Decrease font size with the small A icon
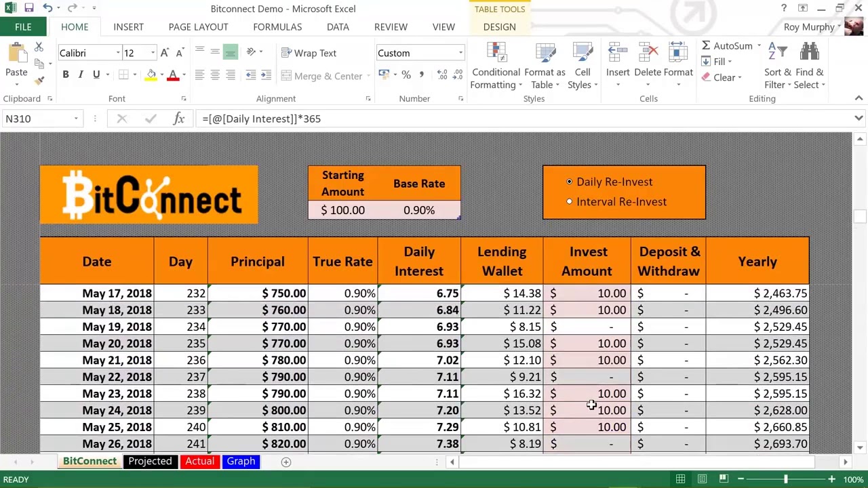 pyautogui.click(x=180, y=53)
